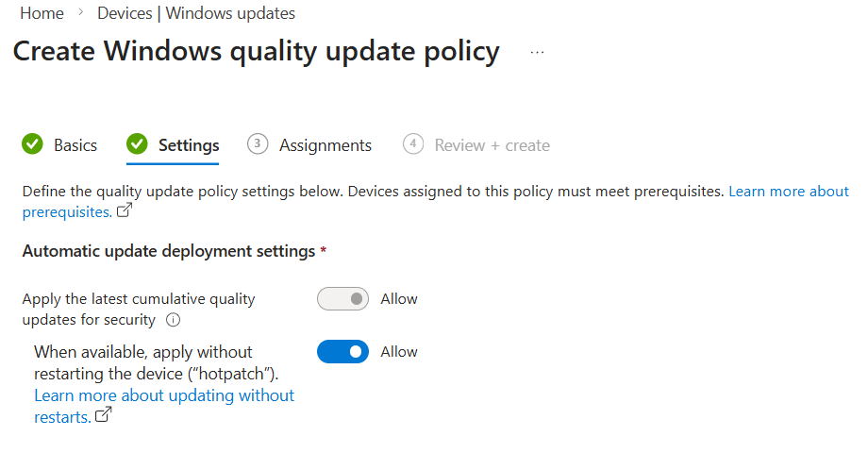Show info for cumulative quality updates setting

coord(173,320)
